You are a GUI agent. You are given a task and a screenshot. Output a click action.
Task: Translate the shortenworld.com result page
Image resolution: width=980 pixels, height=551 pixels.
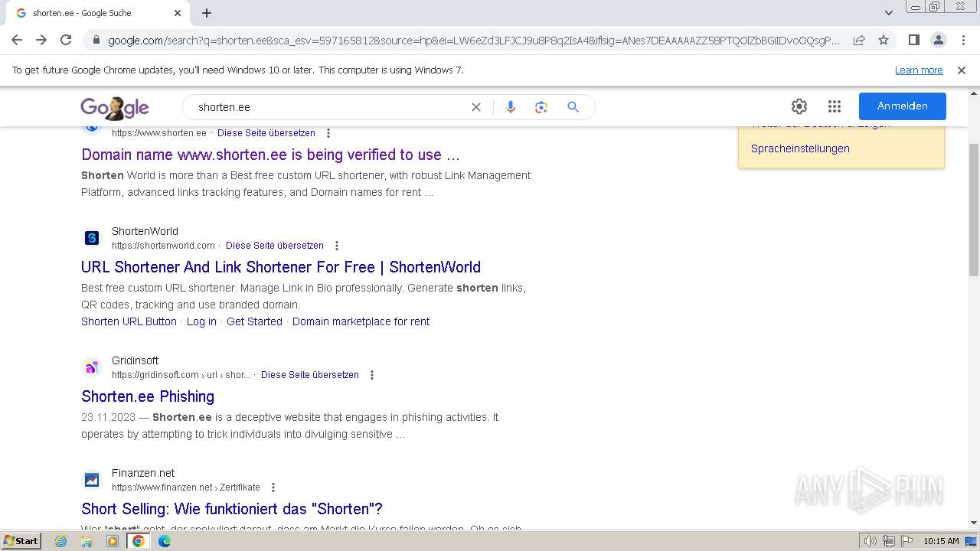275,246
